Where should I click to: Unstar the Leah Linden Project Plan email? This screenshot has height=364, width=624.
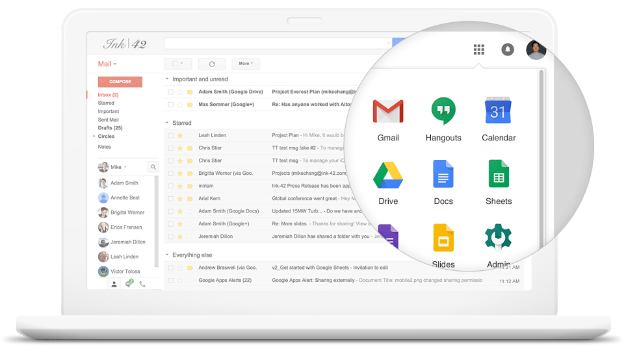[x=180, y=136]
